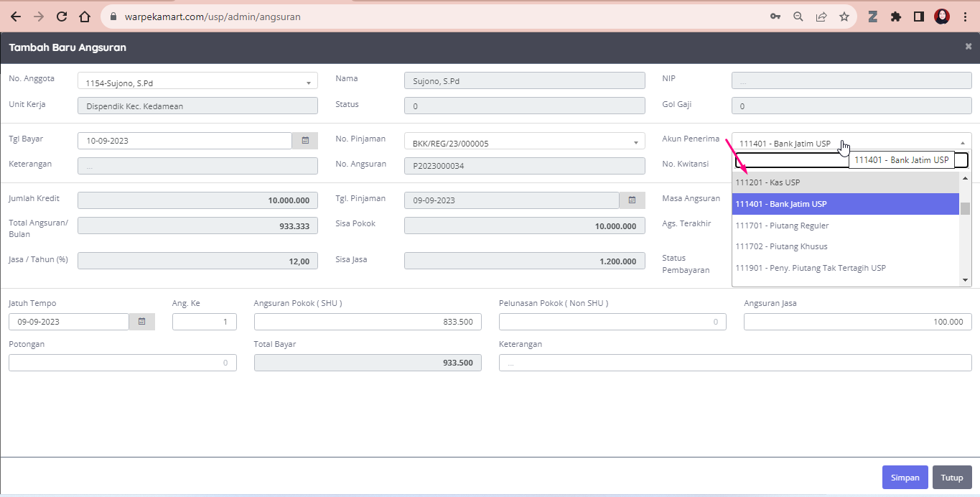Open the browser home page
Screen dimensions: 980x497
[x=85, y=17]
